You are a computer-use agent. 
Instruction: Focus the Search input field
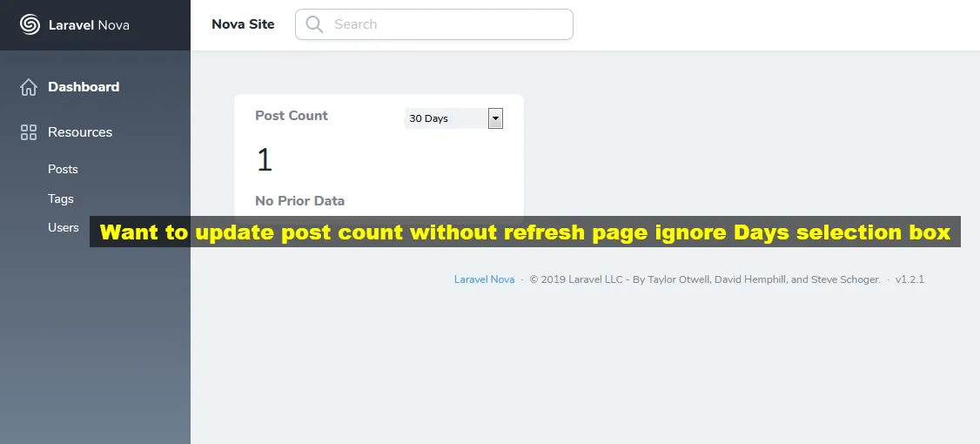[x=434, y=24]
